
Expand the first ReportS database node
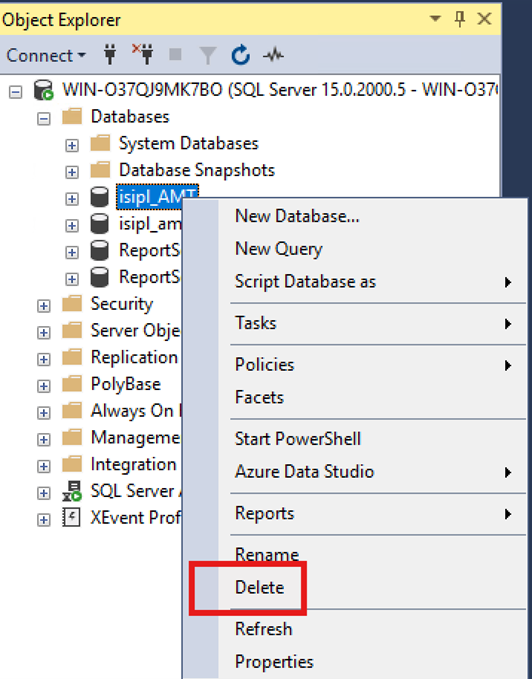[x=72, y=252]
